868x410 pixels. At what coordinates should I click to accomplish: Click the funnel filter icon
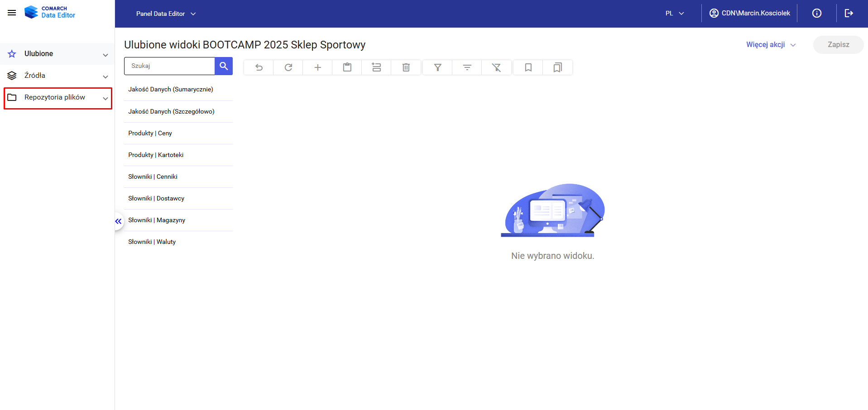(x=438, y=67)
